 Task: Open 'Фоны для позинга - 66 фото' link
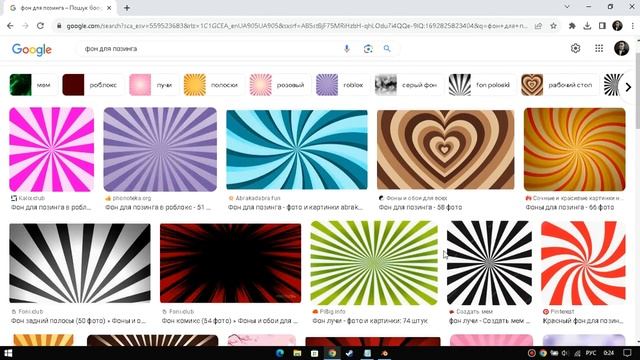click(569, 207)
